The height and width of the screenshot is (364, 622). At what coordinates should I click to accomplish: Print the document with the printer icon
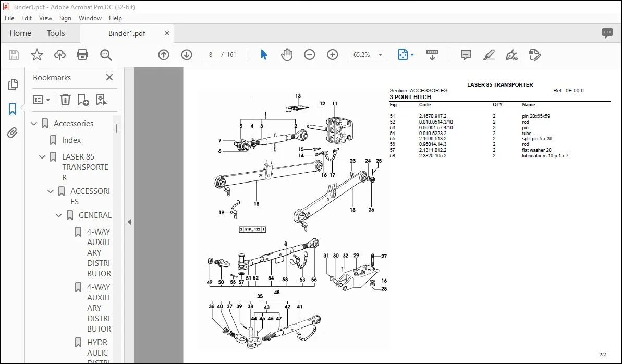[x=82, y=55]
